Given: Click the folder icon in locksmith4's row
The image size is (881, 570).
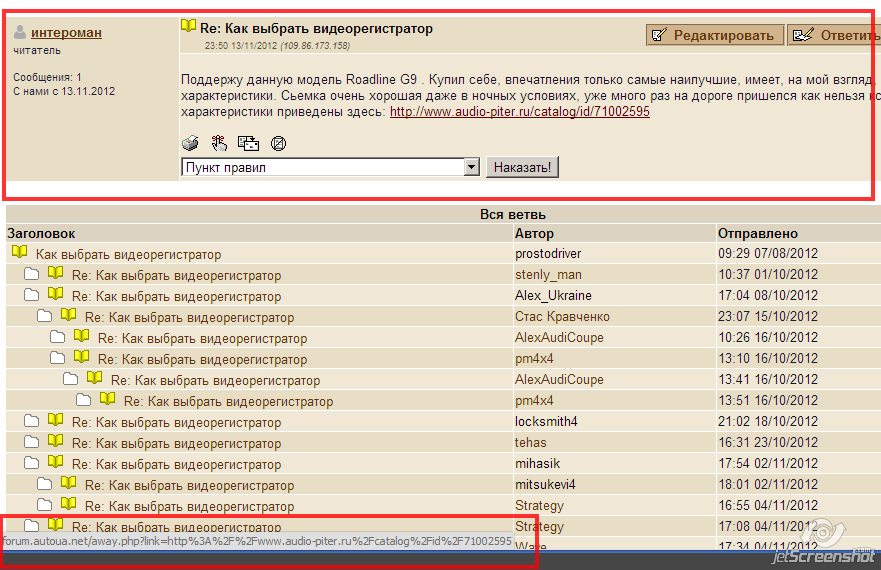Looking at the screenshot, I should click(31, 421).
